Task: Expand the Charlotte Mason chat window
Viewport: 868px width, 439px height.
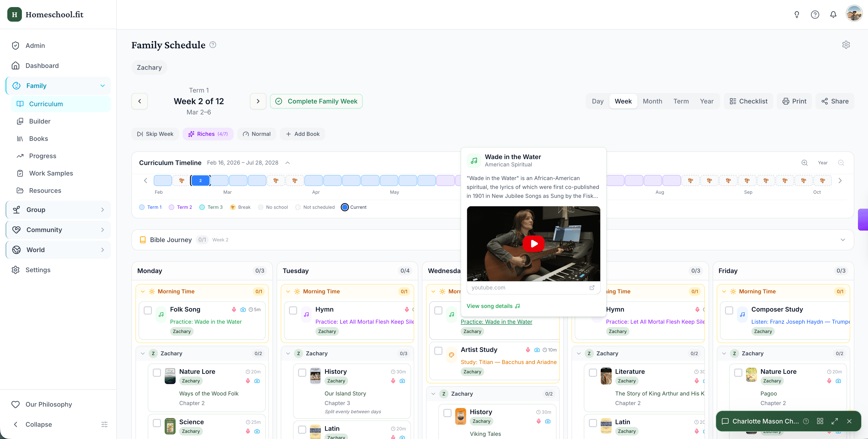Action: tap(834, 421)
